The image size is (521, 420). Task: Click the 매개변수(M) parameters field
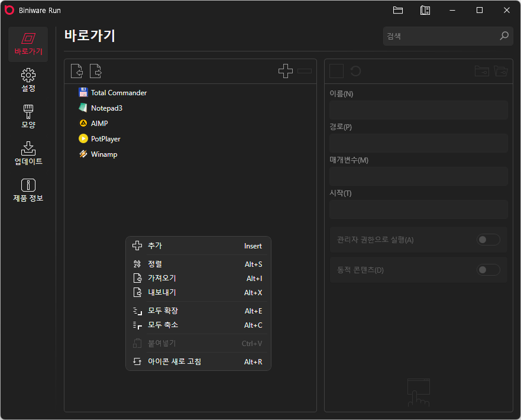click(418, 176)
